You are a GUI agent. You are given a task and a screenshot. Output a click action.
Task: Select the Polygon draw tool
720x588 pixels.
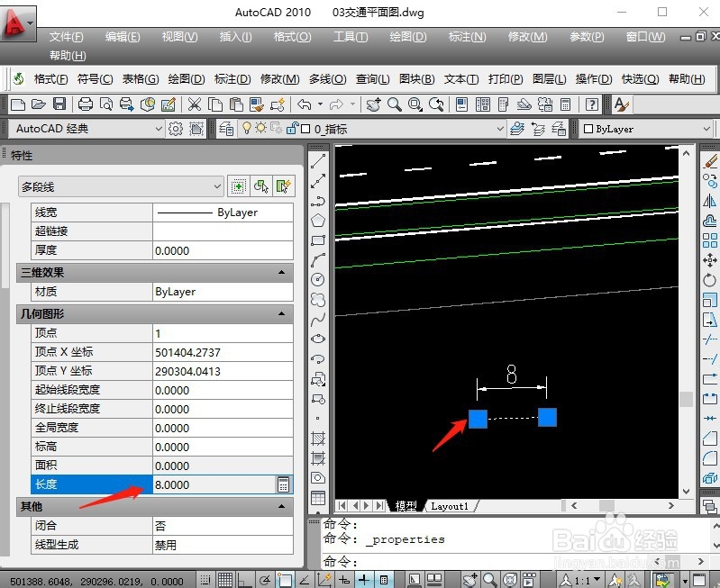318,221
